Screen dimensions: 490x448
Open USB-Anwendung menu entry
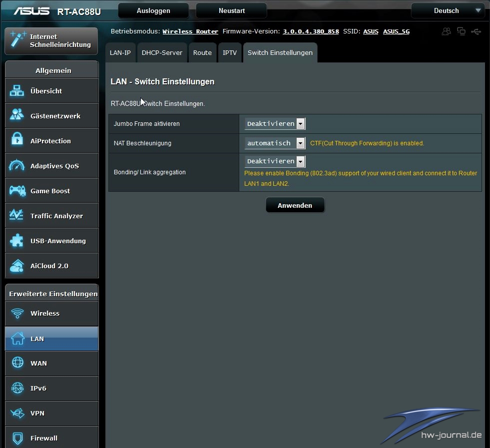click(x=52, y=241)
